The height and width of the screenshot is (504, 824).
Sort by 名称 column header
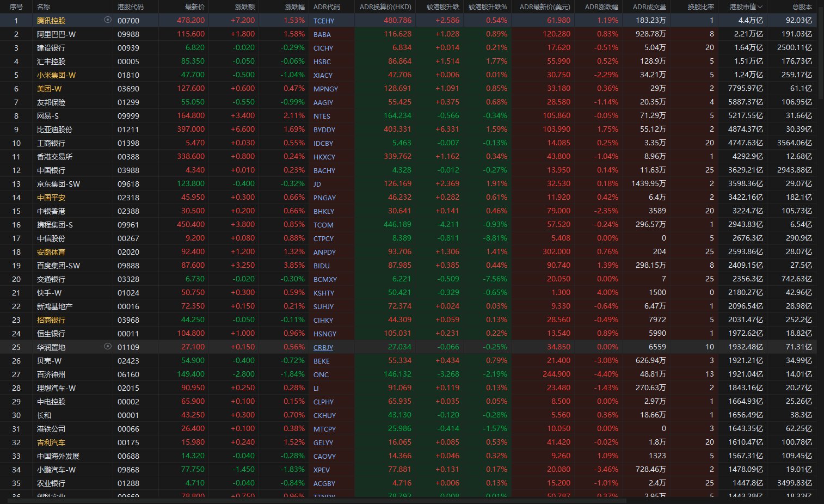44,7
